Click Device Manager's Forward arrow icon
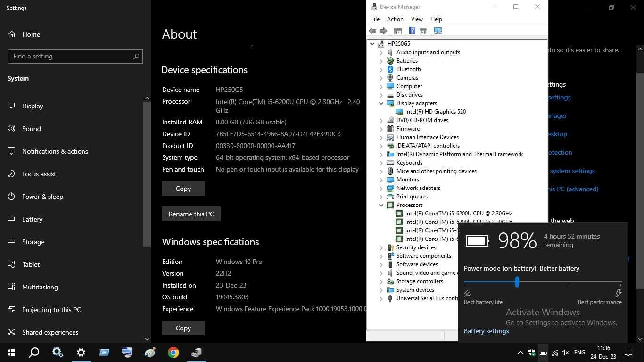The height and width of the screenshot is (362, 644). (383, 31)
